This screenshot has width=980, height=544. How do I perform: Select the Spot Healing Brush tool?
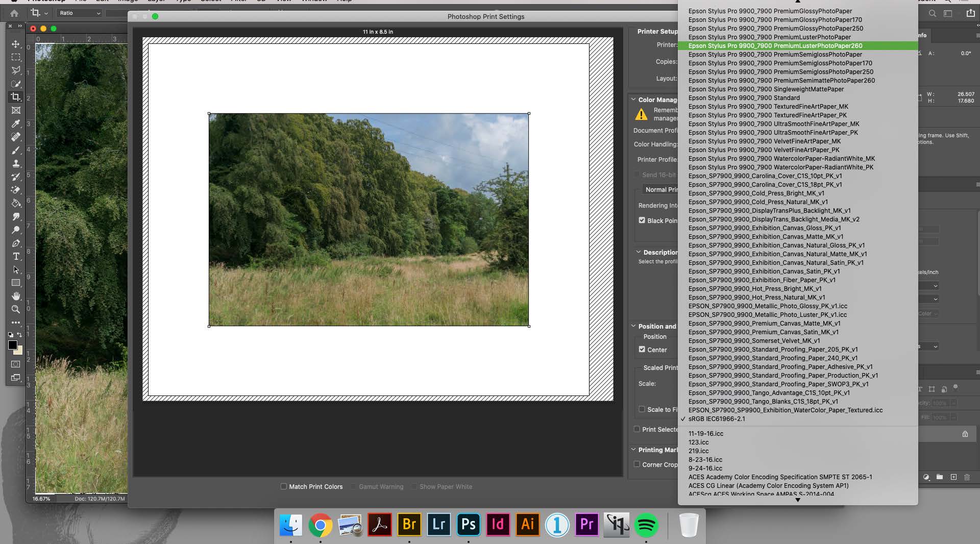coord(16,137)
